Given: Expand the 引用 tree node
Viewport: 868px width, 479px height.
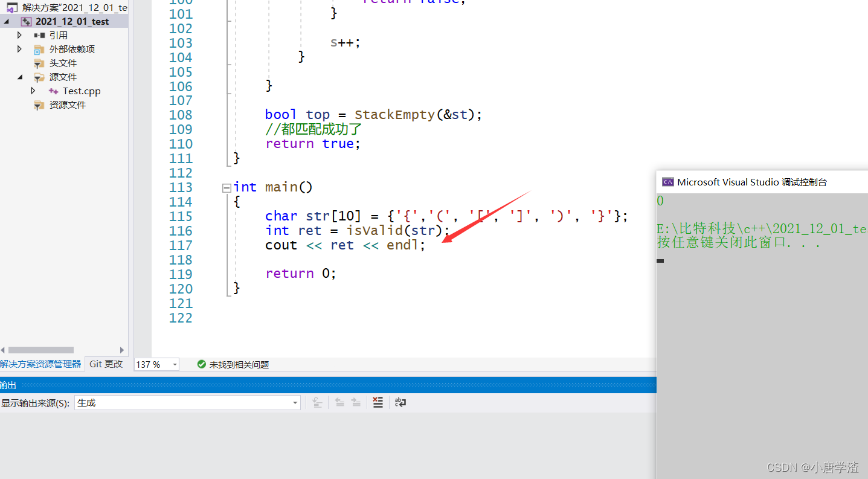Looking at the screenshot, I should 19,35.
